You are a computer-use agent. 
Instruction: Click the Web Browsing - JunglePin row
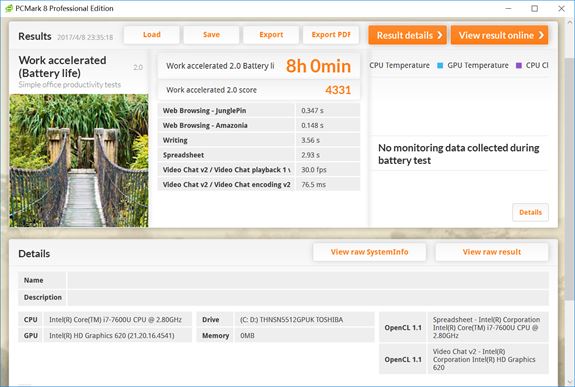259,110
